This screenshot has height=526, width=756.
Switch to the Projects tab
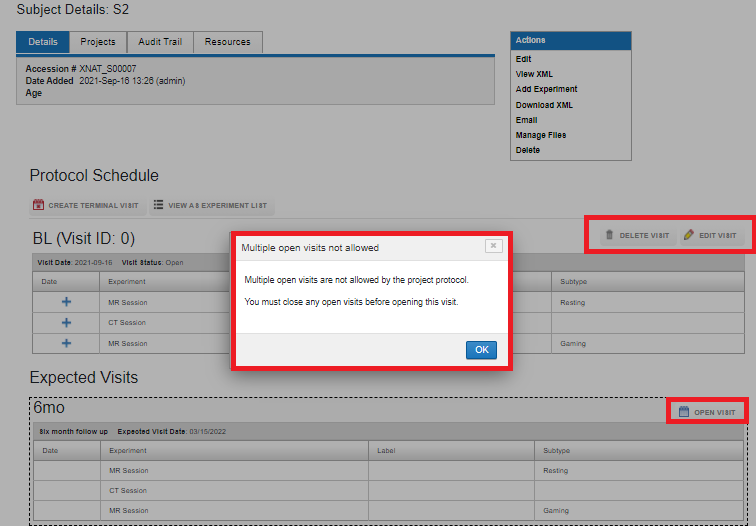coord(98,42)
